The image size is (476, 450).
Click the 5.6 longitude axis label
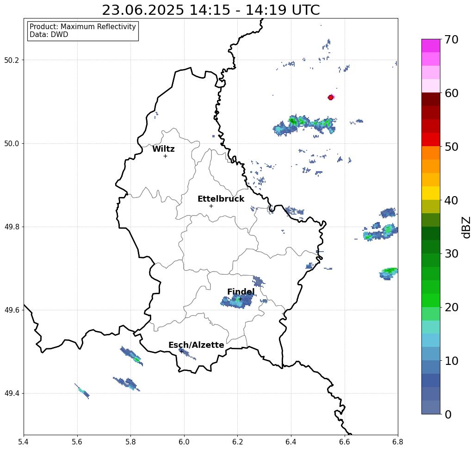[77, 442]
